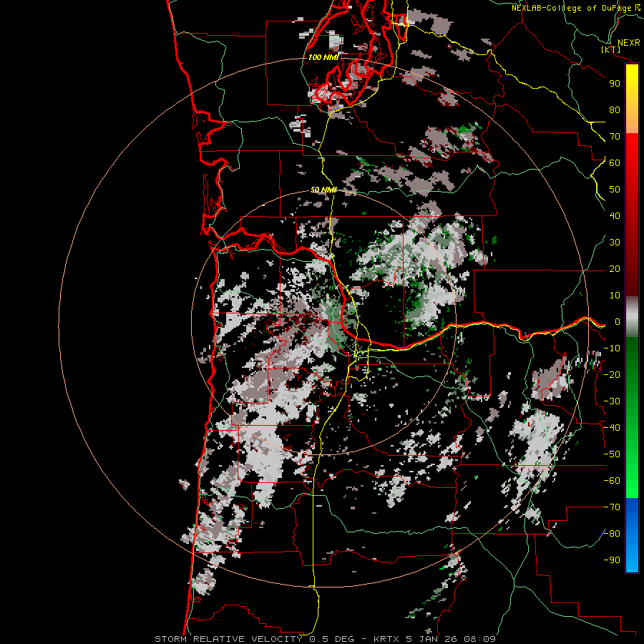644x644 pixels.
Task: Click the -70 value on velocity scale
Action: pos(612,507)
